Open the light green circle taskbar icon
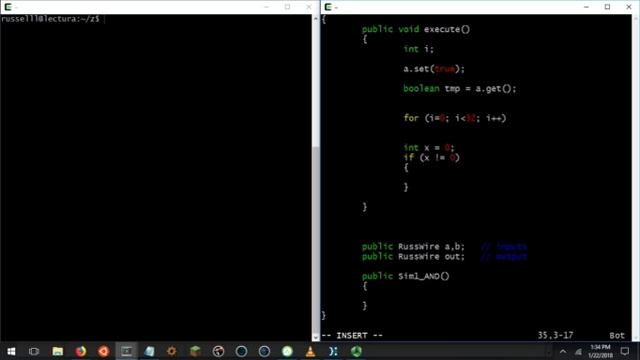The image size is (640, 360). pos(287,351)
